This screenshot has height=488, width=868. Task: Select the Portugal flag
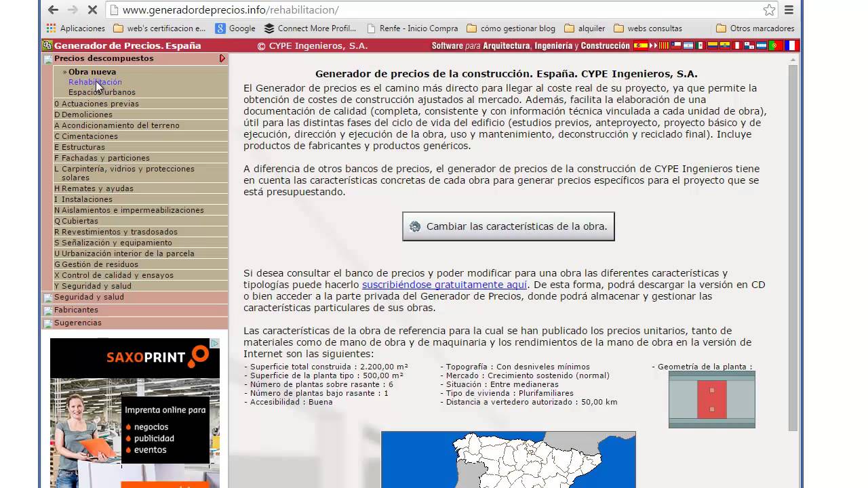pyautogui.click(x=776, y=46)
